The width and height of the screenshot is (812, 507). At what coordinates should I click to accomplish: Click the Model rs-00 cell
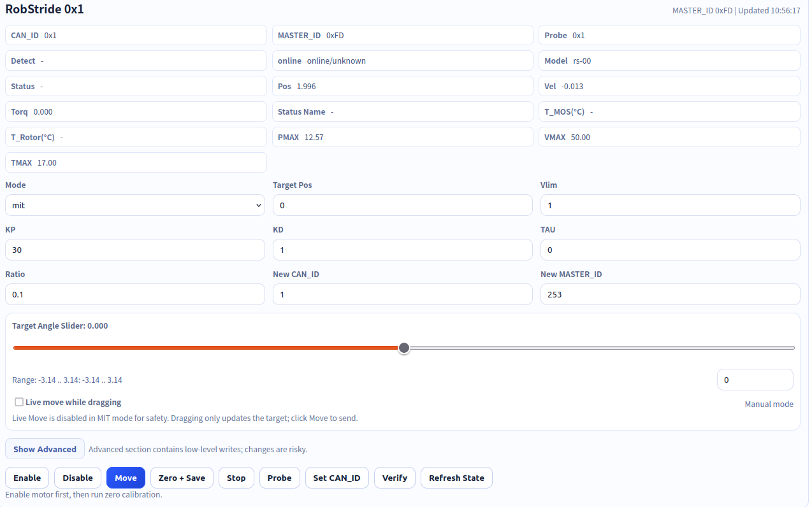[x=669, y=61]
